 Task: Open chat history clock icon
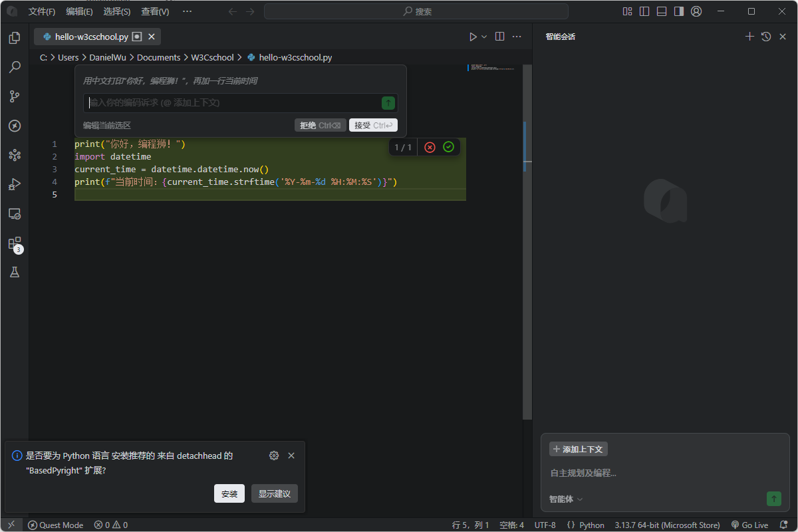[766, 37]
